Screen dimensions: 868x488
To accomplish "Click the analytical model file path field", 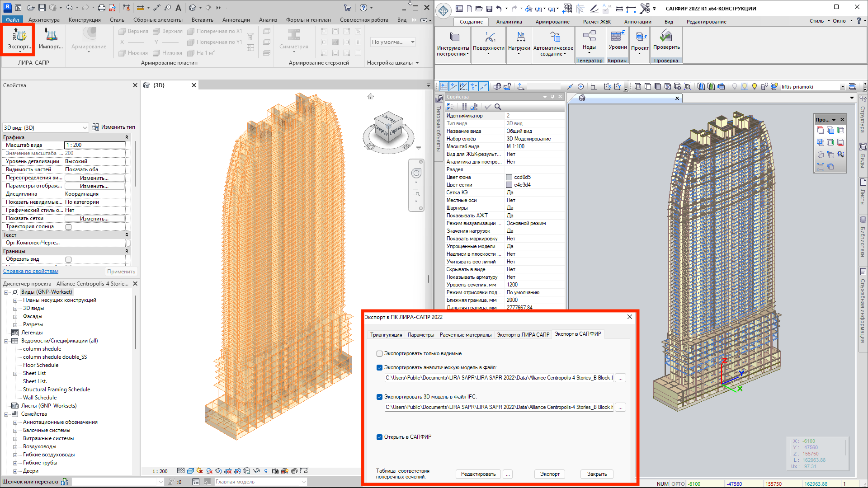I will (499, 378).
